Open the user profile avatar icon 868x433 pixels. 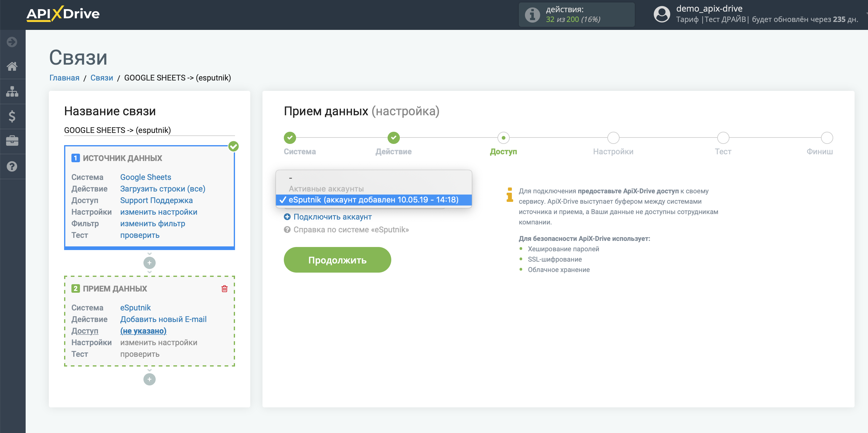point(662,14)
